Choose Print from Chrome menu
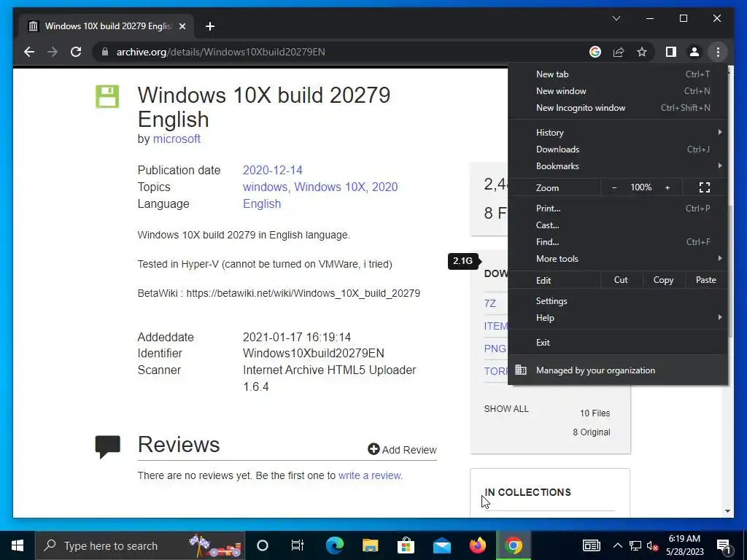 click(x=618, y=208)
